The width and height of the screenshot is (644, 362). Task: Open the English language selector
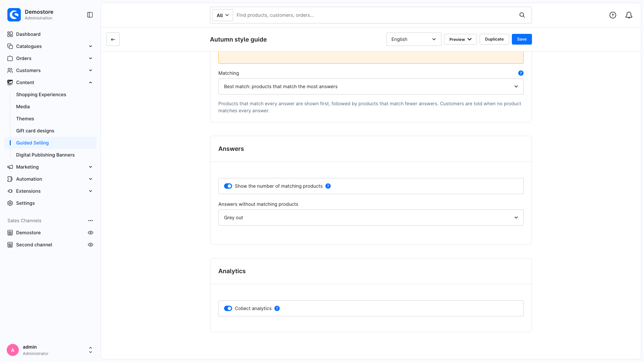(x=414, y=39)
